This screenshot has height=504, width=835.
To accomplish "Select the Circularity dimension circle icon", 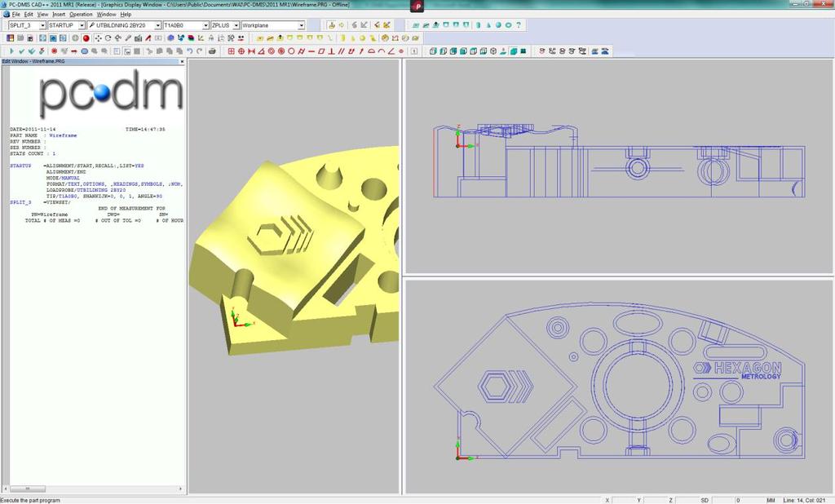I will tap(291, 51).
